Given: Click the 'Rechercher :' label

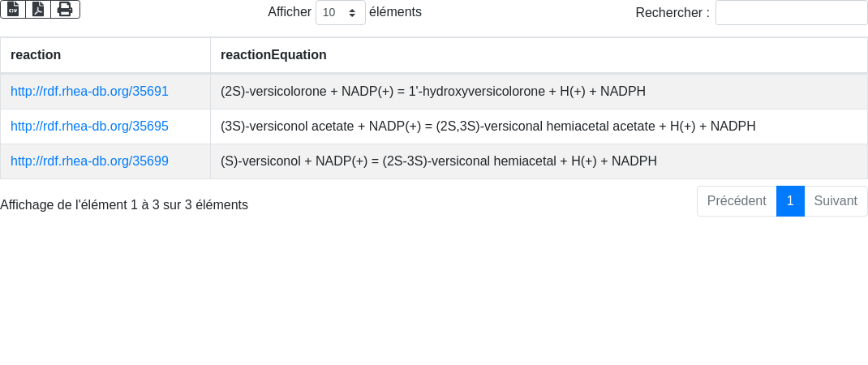Looking at the screenshot, I should point(672,13).
